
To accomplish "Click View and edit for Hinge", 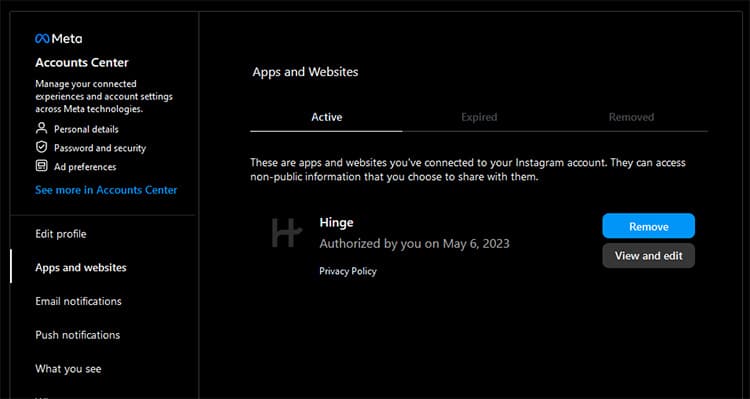I will (x=649, y=255).
